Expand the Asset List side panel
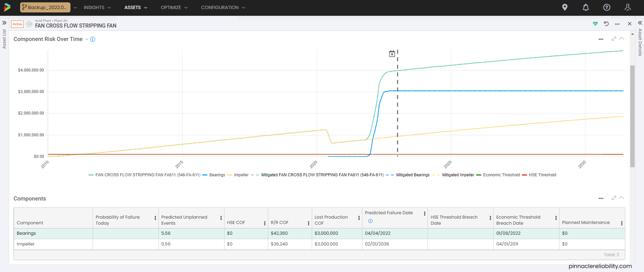Image resolution: width=644 pixels, height=272 pixels. pos(4,23)
